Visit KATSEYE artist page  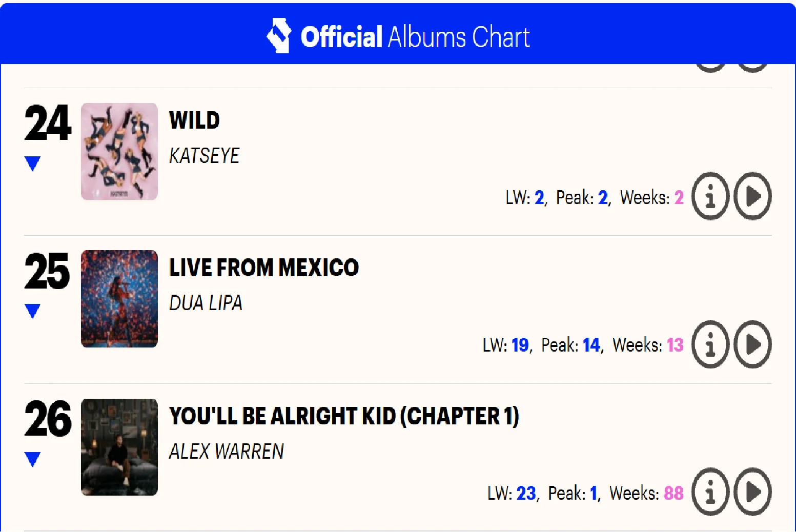205,156
